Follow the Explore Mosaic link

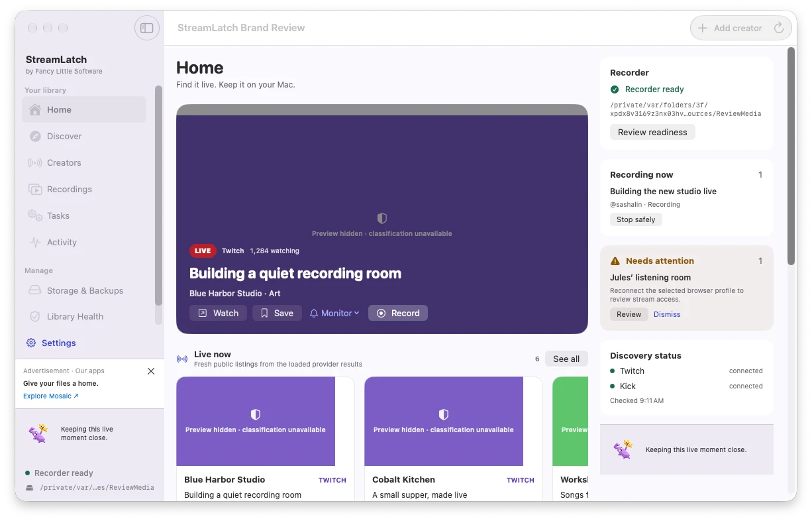pyautogui.click(x=51, y=396)
